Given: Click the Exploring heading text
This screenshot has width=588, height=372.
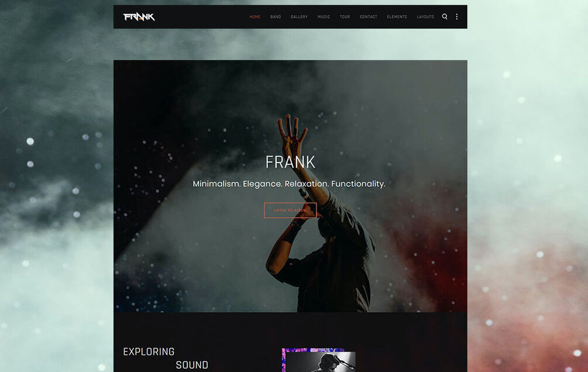Looking at the screenshot, I should [x=149, y=352].
